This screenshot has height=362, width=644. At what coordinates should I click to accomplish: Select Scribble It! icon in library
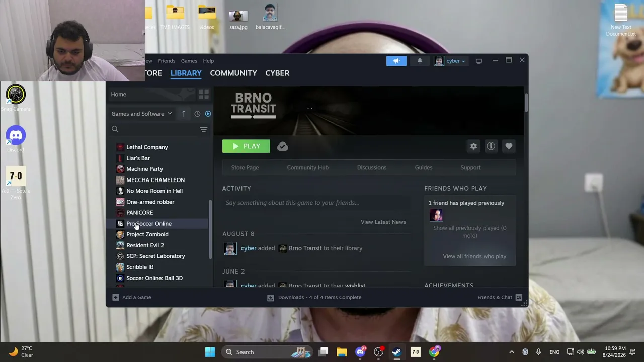(120, 267)
